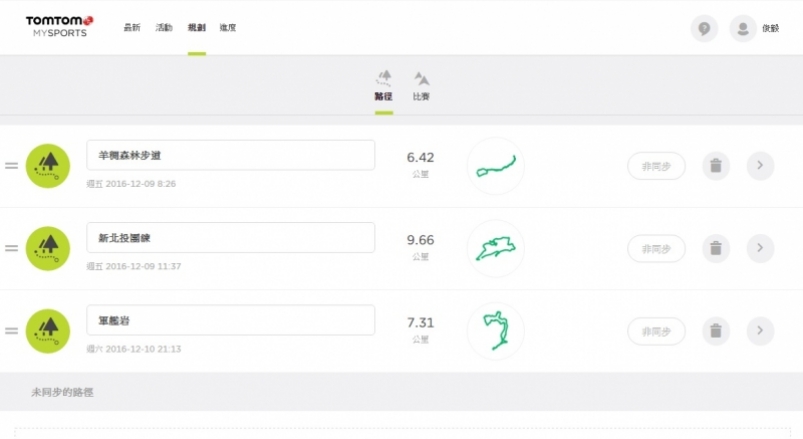
Task: Open the 最新 page in top navigation
Action: [132, 28]
